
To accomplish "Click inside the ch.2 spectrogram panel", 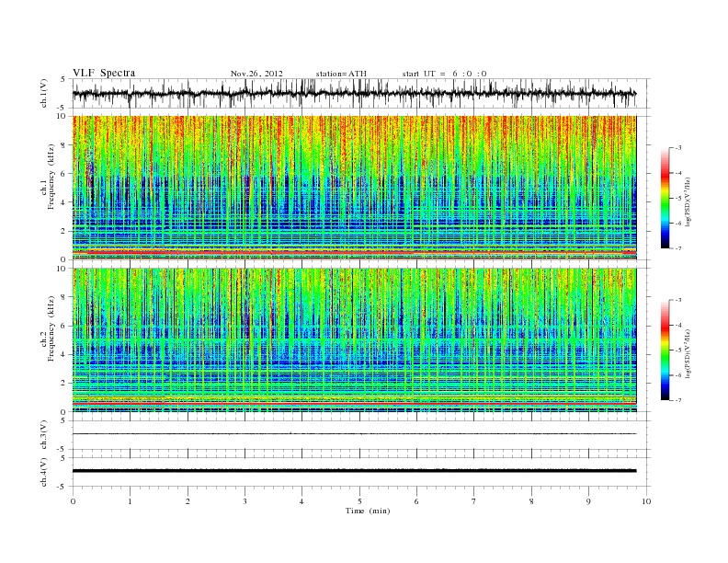I will pos(354,340).
